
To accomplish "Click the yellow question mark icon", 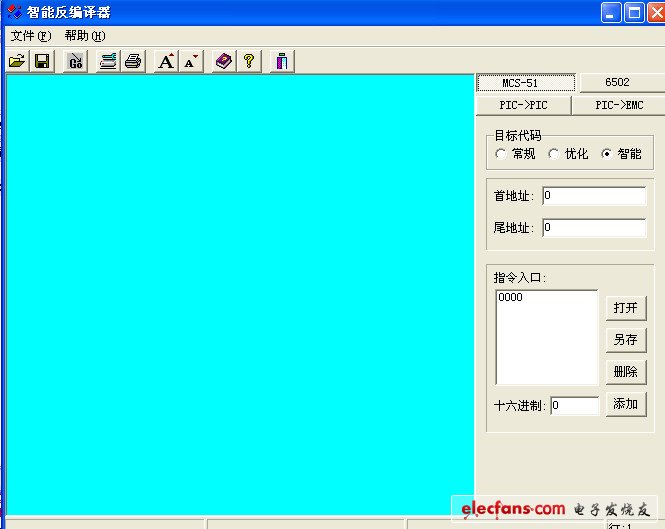I will coord(249,61).
